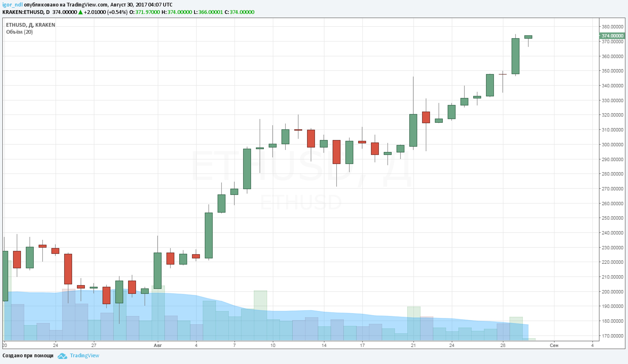Click the Авг month marker on time axis
This screenshot has width=628, height=364.
coord(158,345)
